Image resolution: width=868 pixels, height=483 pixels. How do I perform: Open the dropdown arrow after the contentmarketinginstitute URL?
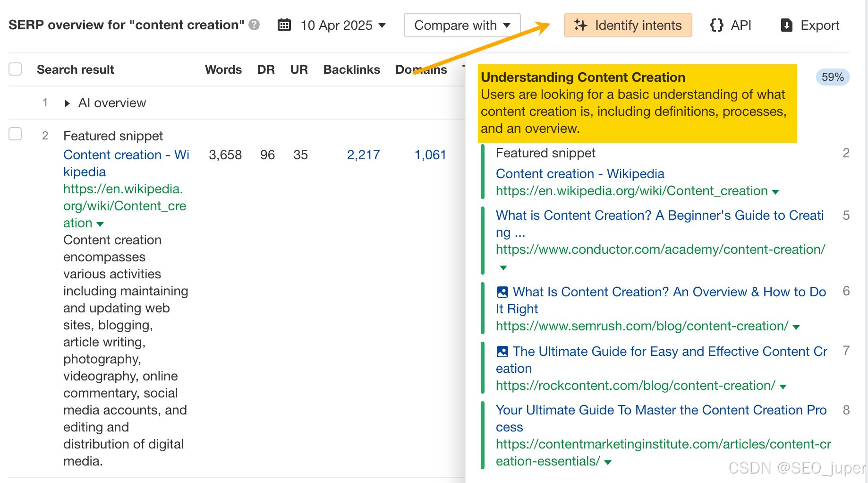click(608, 462)
